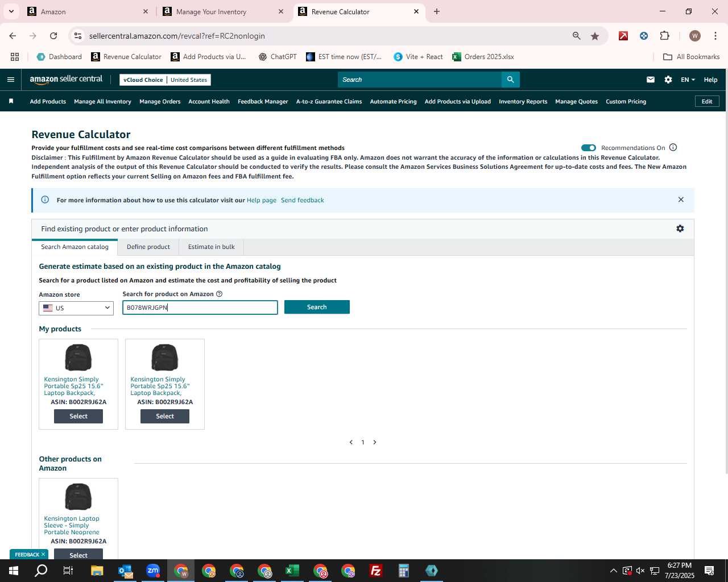The width and height of the screenshot is (728, 582).
Task: Open Windows Start menu
Action: point(14,571)
